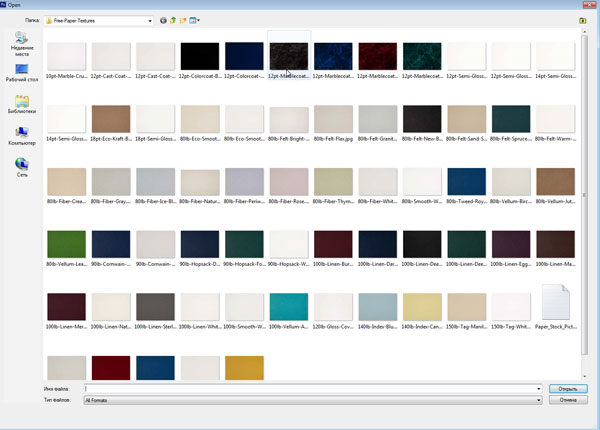This screenshot has width=600, height=430.
Task: Open Рабочий стол in the places sidebar
Action: point(22,73)
